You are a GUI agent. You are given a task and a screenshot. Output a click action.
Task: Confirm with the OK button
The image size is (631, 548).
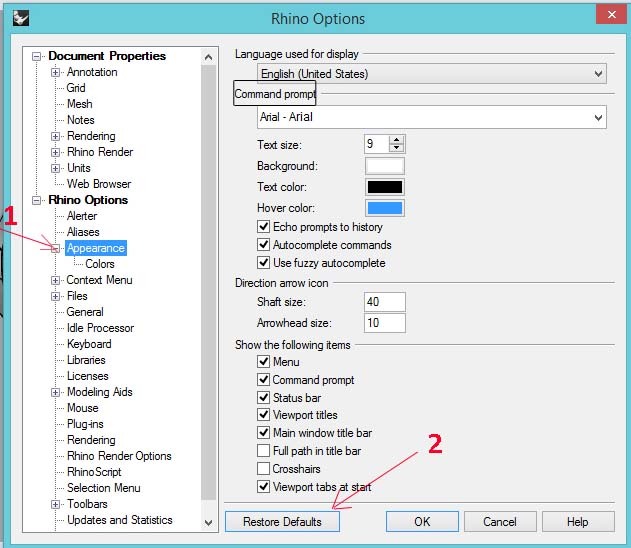point(422,521)
